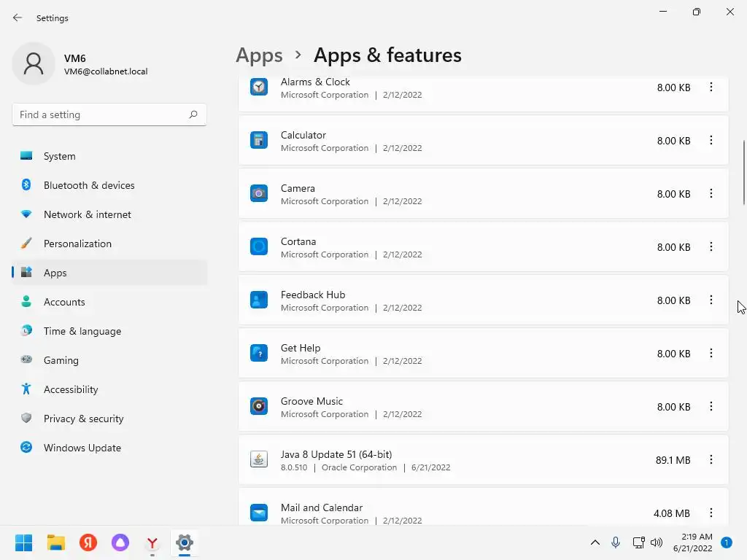Open more options menu for Get Help
Image resolution: width=747 pixels, height=560 pixels.
tap(711, 354)
